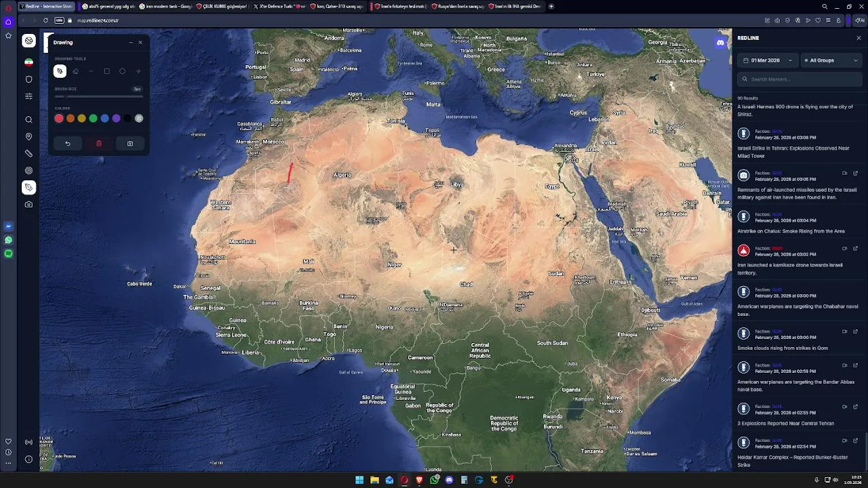
Task: Open the 01 Mar 2026 date dropdown
Action: pyautogui.click(x=768, y=60)
